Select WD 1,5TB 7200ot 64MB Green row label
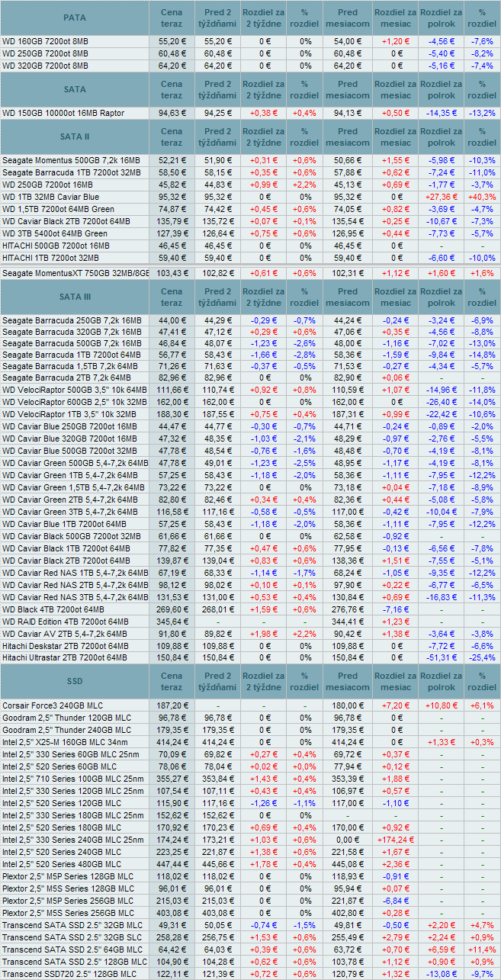This screenshot has height=980, width=501. [58, 209]
